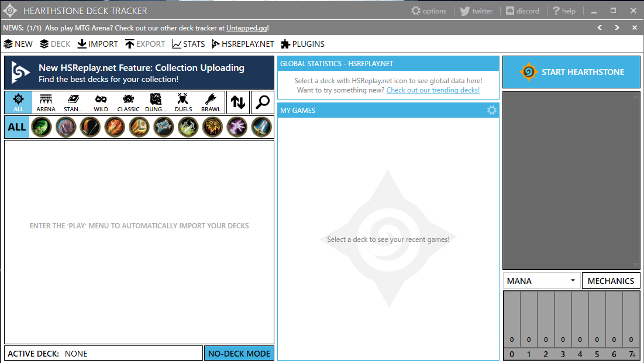Click START HEARTHSTONE button
Image resolution: width=644 pixels, height=363 pixels.
tap(571, 72)
